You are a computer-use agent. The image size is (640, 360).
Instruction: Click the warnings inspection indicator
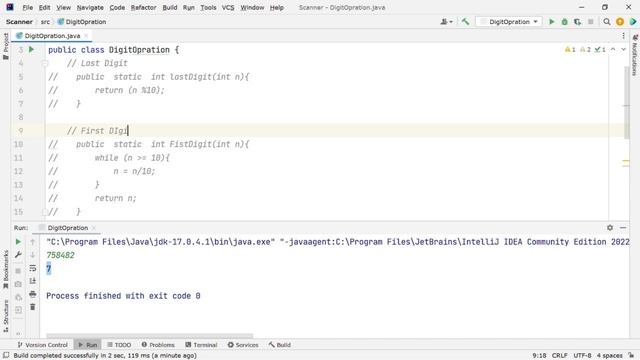point(570,49)
